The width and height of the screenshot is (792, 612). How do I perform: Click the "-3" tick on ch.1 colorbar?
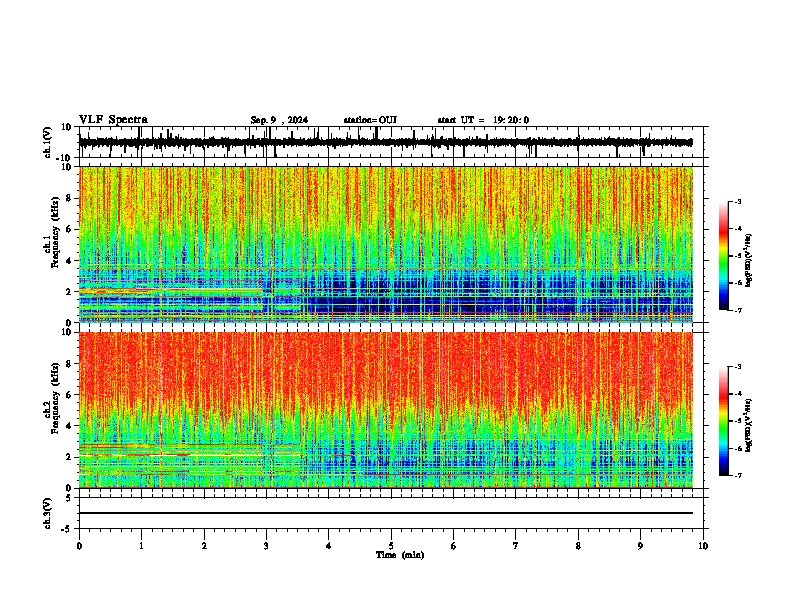738,201
